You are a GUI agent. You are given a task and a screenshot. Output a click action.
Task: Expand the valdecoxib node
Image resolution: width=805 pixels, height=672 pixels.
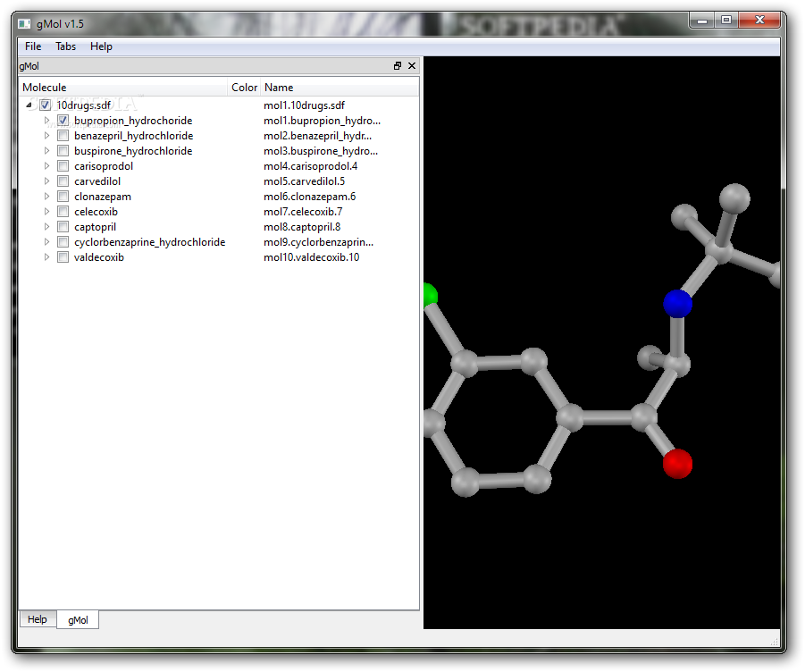coord(46,257)
